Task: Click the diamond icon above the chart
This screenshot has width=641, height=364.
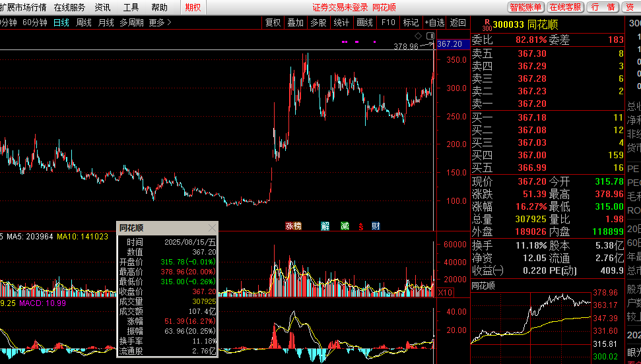Action: (419, 36)
